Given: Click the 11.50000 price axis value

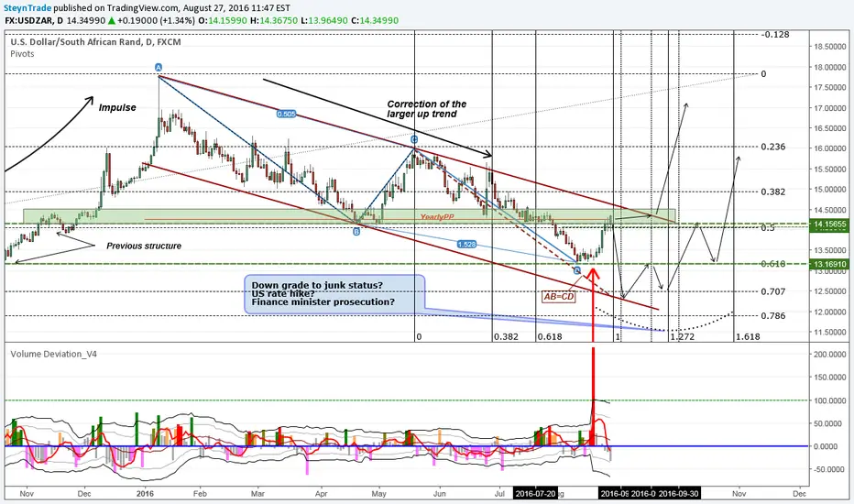Looking at the screenshot, I should (x=830, y=332).
